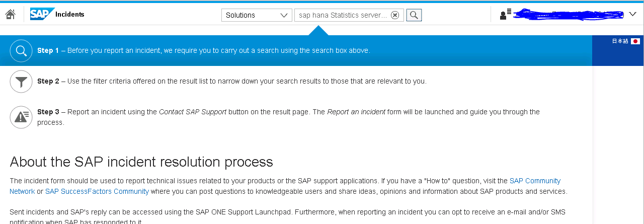Screen dimensions: 644x224
Task: Open the Solutions dropdown
Action: [x=256, y=15]
